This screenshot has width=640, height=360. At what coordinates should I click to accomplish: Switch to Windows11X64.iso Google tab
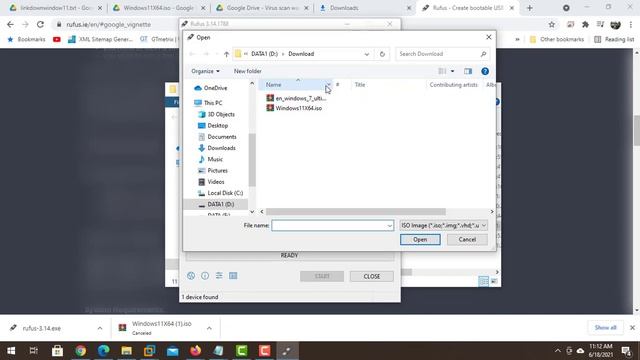tap(158, 8)
